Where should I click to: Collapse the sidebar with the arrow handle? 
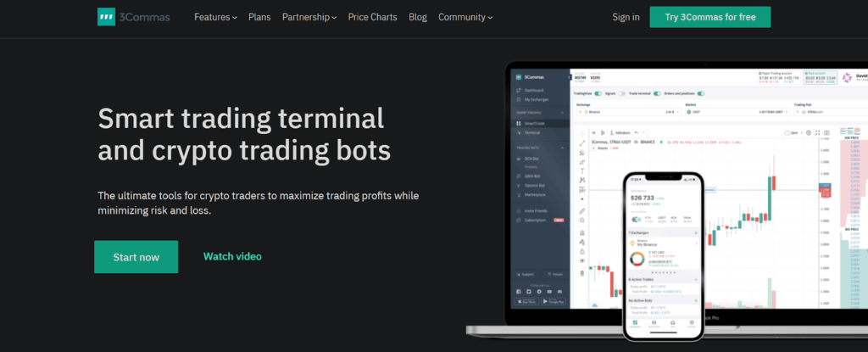[x=569, y=77]
